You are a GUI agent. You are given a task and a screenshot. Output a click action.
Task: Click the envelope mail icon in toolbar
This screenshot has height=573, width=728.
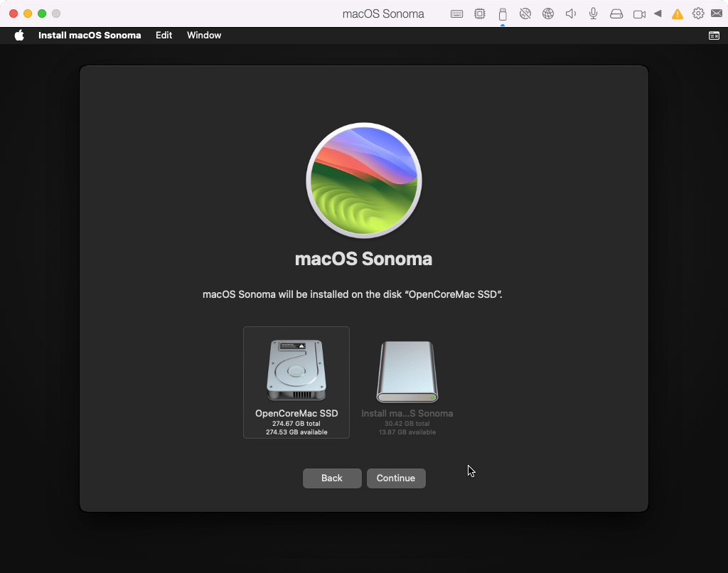717,14
